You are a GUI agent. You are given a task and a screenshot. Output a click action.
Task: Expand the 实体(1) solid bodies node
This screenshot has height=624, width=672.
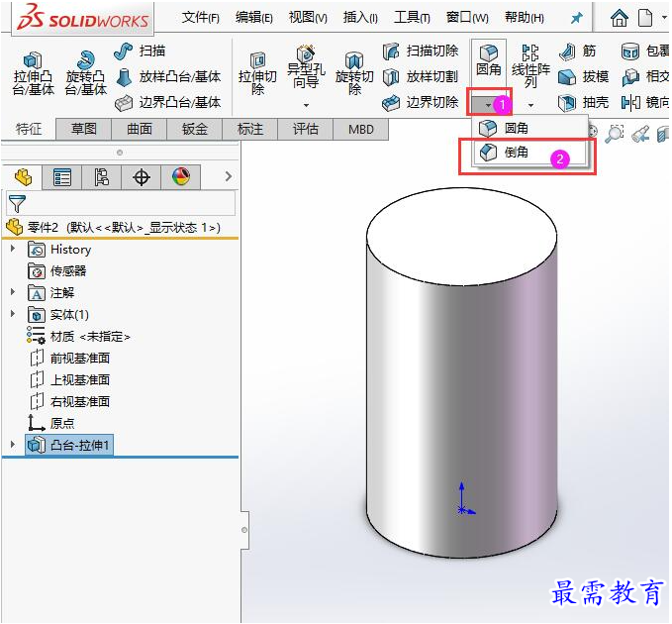tap(13, 314)
